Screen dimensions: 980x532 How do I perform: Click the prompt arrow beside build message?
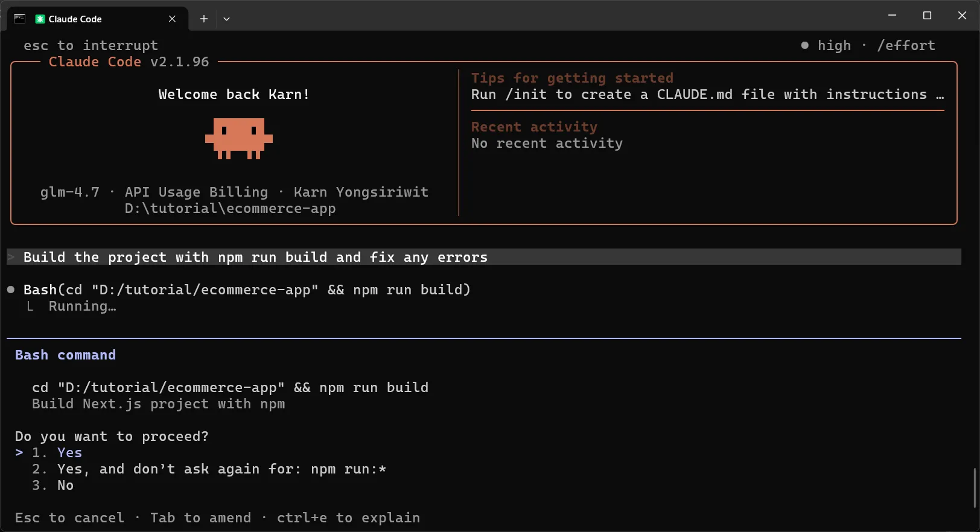(11, 257)
